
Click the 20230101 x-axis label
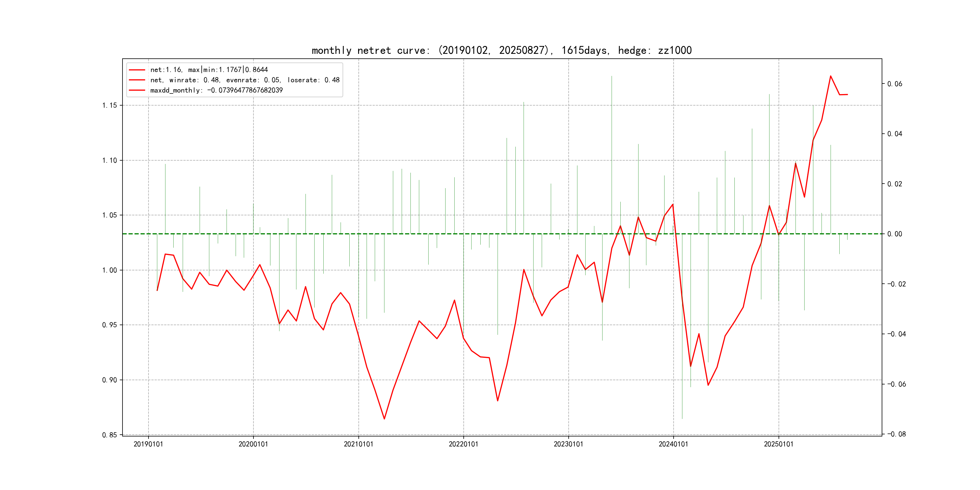(x=568, y=444)
